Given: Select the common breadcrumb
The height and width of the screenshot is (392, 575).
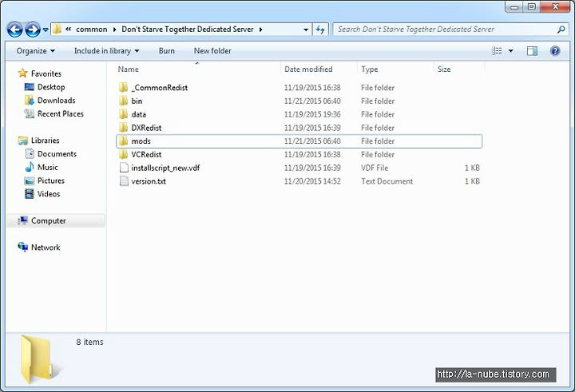Looking at the screenshot, I should 92,29.
